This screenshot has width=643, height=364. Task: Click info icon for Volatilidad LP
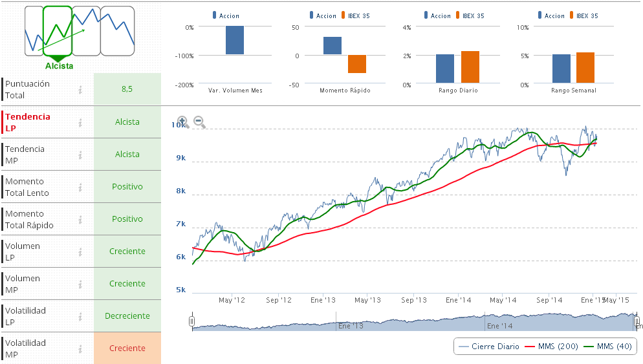click(x=81, y=316)
